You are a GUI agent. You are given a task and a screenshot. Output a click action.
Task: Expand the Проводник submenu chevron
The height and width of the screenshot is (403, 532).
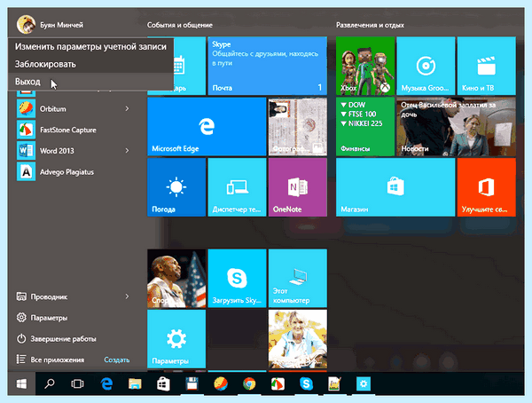(127, 296)
